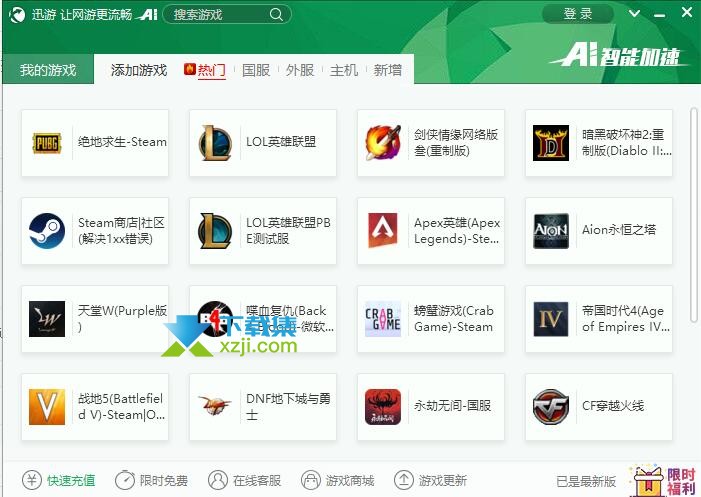
Task: Select the 剑侠情缘网络版叁 game icon
Action: pyautogui.click(x=383, y=143)
